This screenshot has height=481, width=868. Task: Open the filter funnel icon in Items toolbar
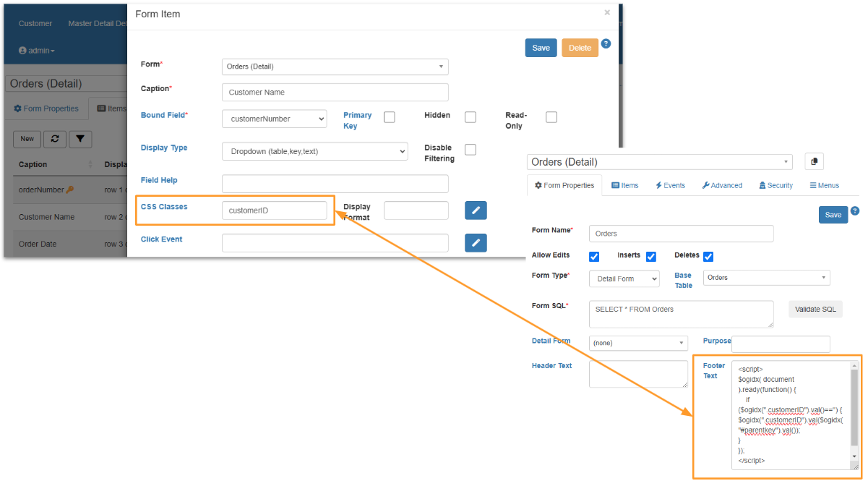click(x=80, y=139)
